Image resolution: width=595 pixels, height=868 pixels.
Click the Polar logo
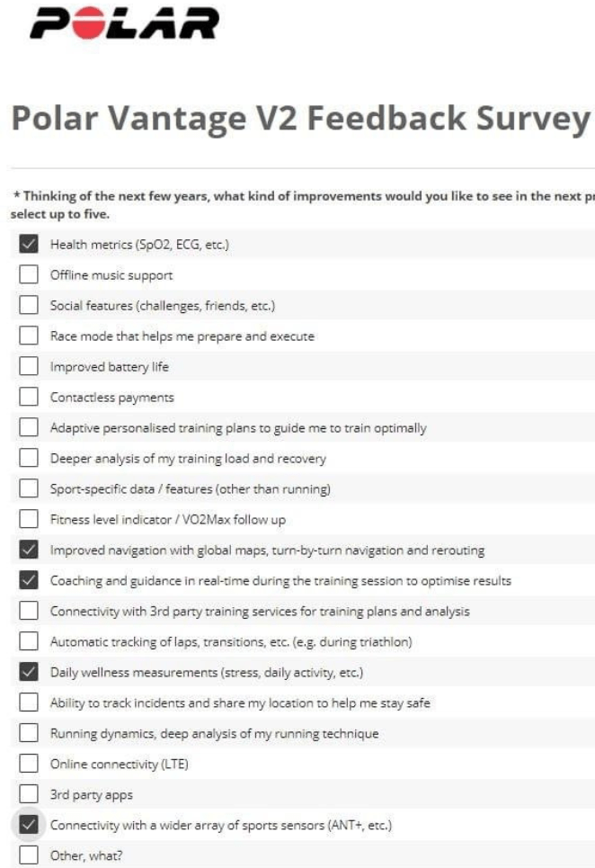pyautogui.click(x=124, y=24)
